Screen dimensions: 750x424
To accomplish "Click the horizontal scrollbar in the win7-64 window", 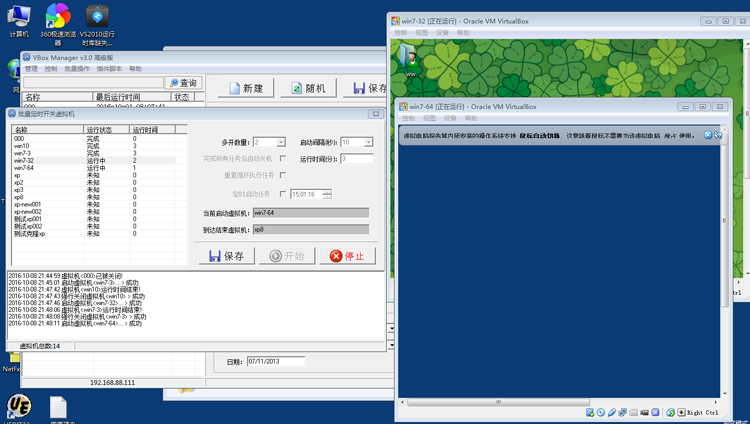I will 498,402.
